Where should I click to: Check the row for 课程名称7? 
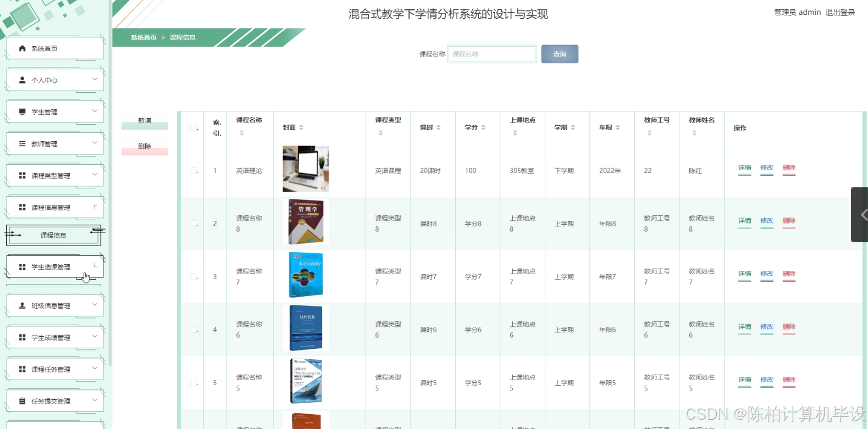point(193,277)
